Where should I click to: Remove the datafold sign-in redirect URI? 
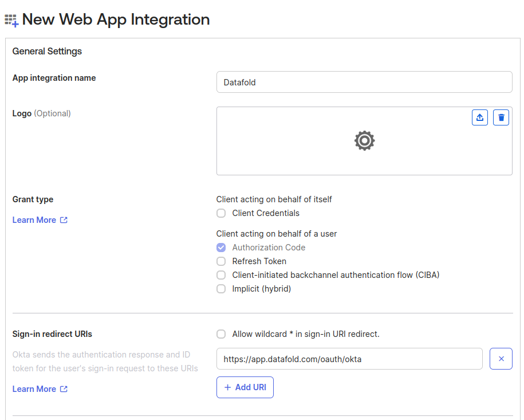click(x=501, y=359)
